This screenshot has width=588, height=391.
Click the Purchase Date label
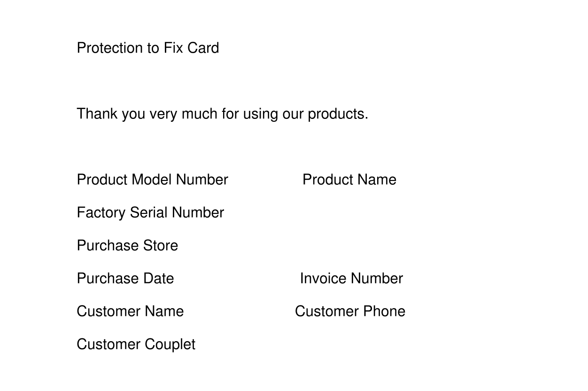coord(125,278)
